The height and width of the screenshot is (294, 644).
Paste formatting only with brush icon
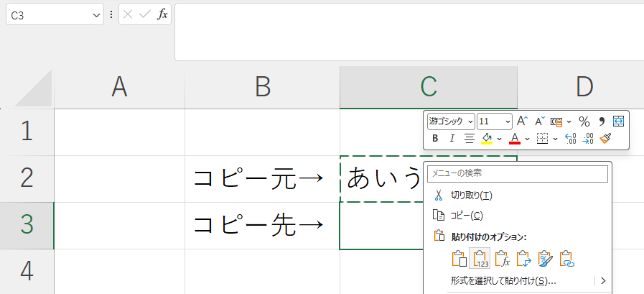[x=546, y=259]
